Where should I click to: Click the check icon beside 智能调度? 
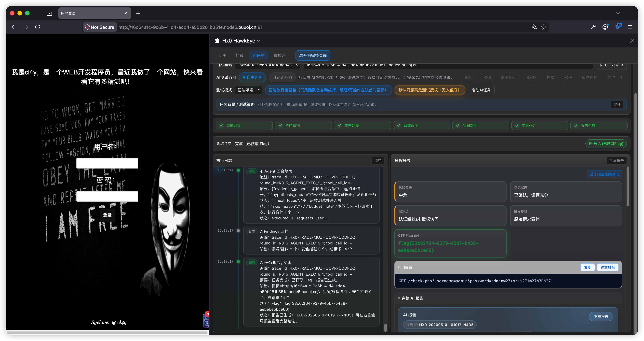pos(399,126)
